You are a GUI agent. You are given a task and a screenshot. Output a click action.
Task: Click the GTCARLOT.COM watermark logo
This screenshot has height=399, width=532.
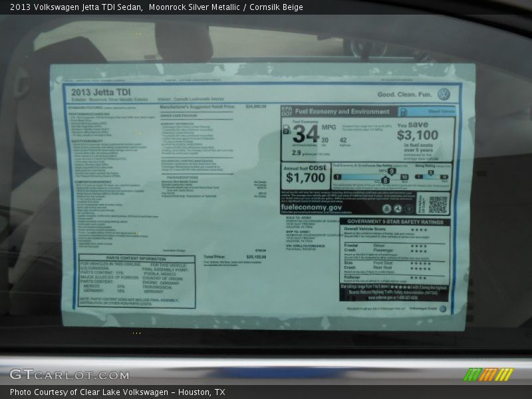(69, 374)
